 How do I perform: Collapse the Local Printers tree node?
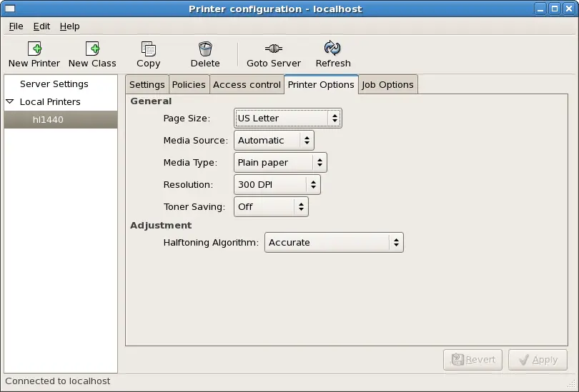10,102
